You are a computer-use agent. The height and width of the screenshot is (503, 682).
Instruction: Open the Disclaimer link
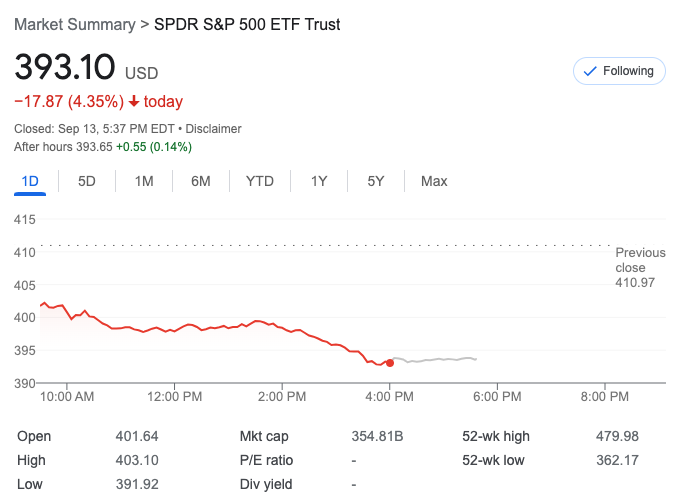[215, 129]
